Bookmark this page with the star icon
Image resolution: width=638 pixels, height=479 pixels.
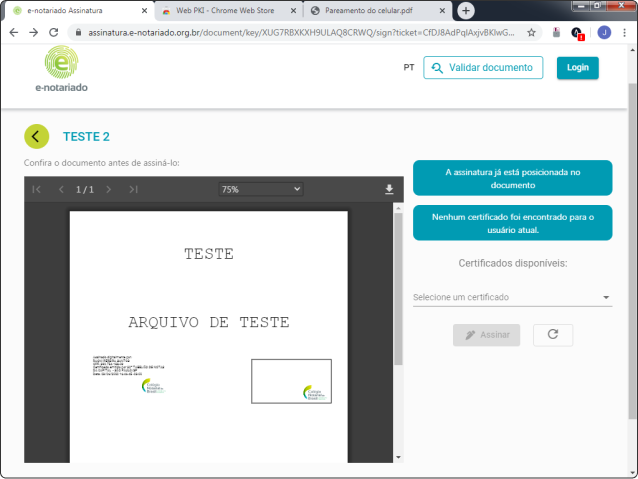click(x=531, y=32)
